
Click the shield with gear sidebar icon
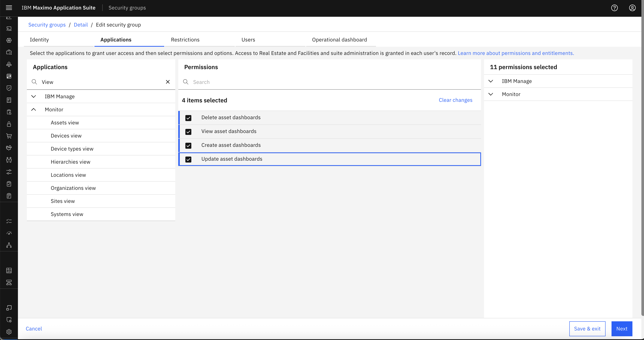coord(9,320)
